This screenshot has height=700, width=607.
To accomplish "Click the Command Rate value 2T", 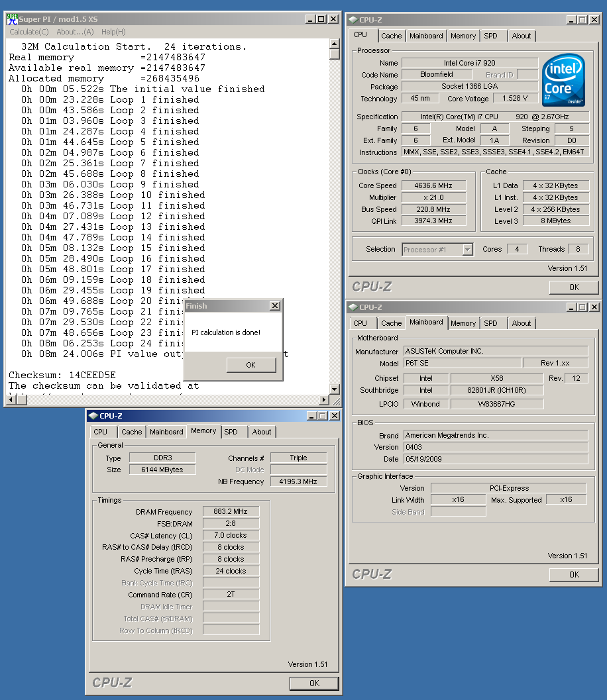I will pos(231,594).
